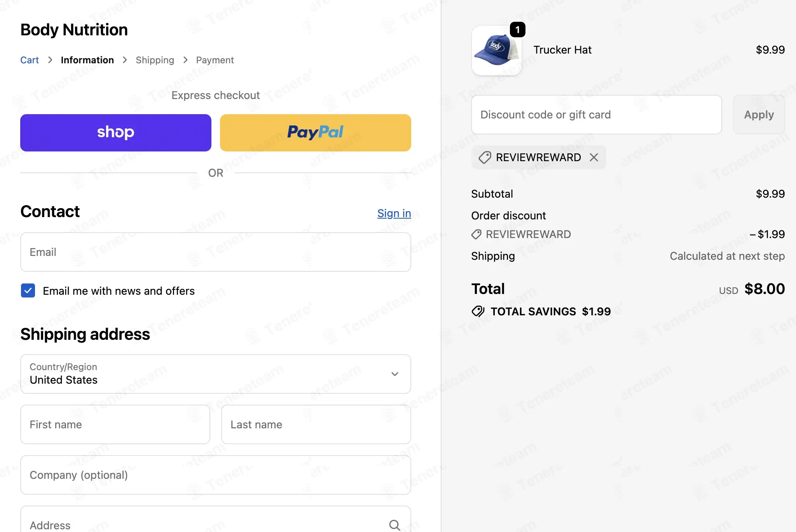Click the Order discount REVIEWREWARD tag icon
The image size is (796, 532).
(476, 234)
